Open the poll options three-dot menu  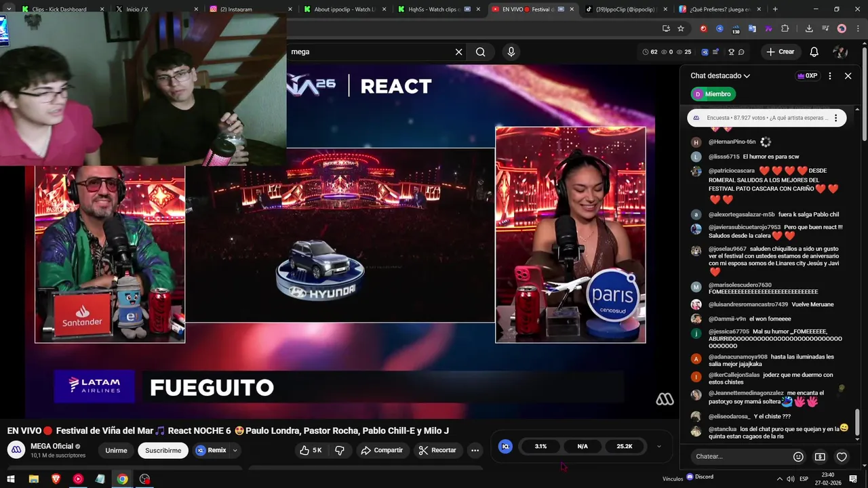pyautogui.click(x=835, y=118)
